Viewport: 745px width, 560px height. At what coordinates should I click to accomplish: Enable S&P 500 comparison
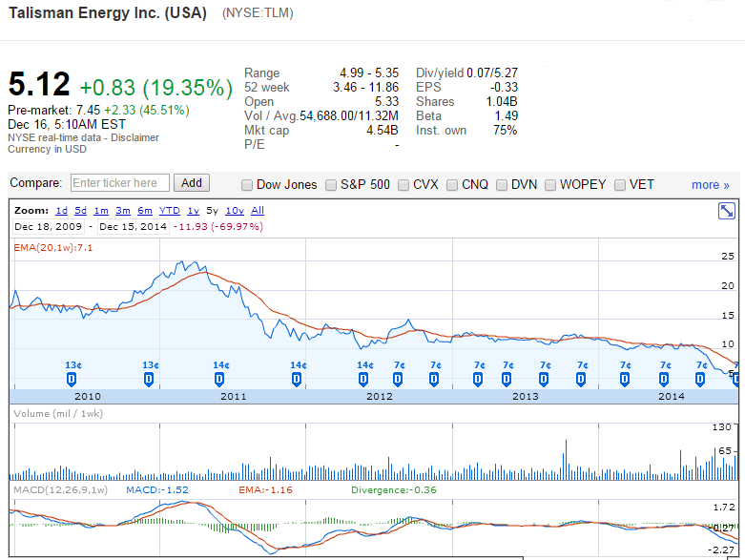(x=331, y=185)
